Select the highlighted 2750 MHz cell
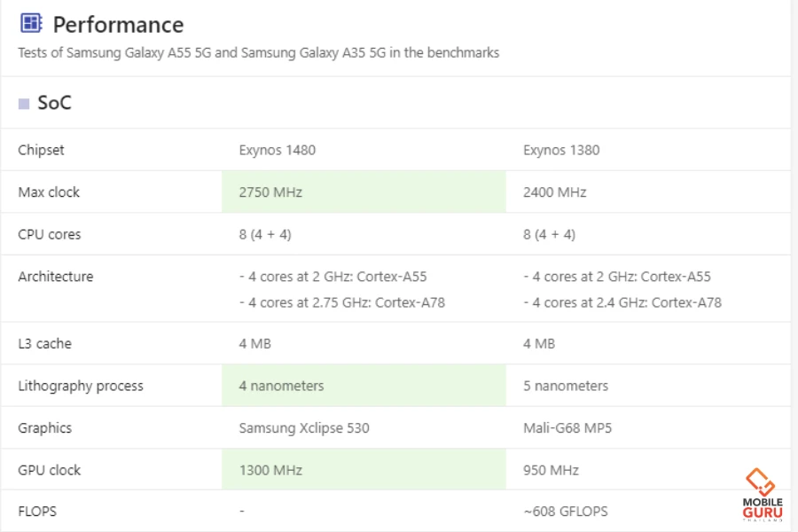 click(364, 192)
